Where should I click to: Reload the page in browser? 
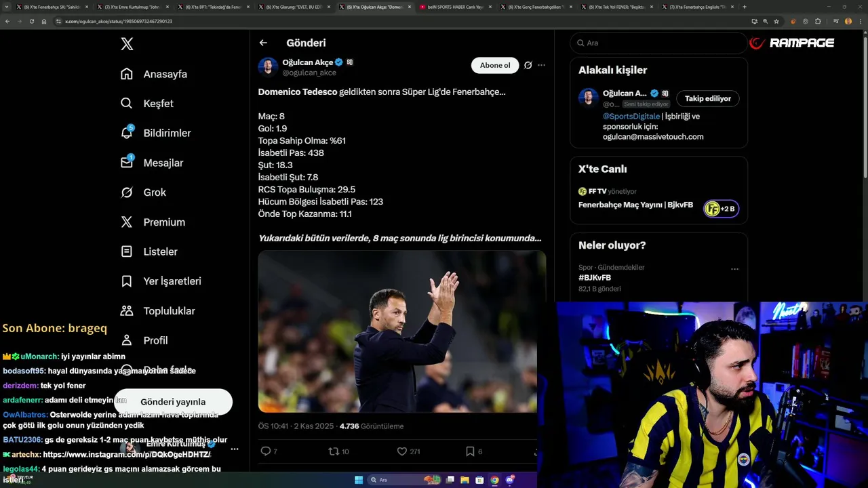[31, 21]
